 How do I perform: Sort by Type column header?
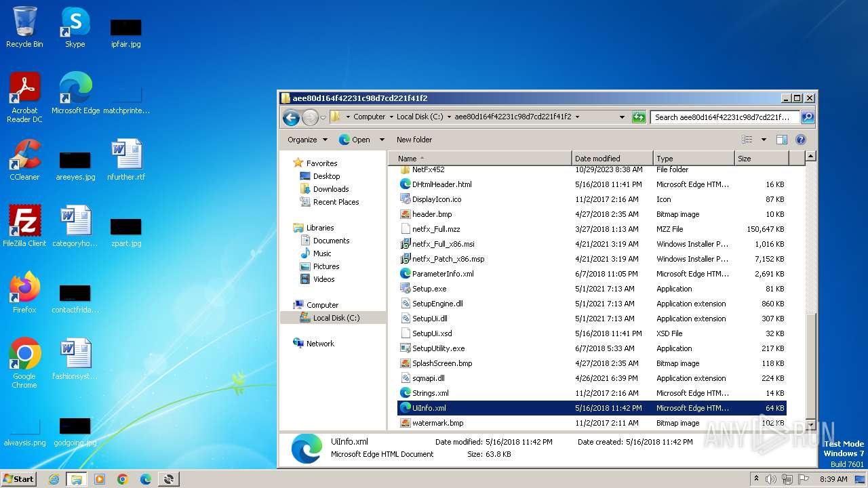(694, 158)
